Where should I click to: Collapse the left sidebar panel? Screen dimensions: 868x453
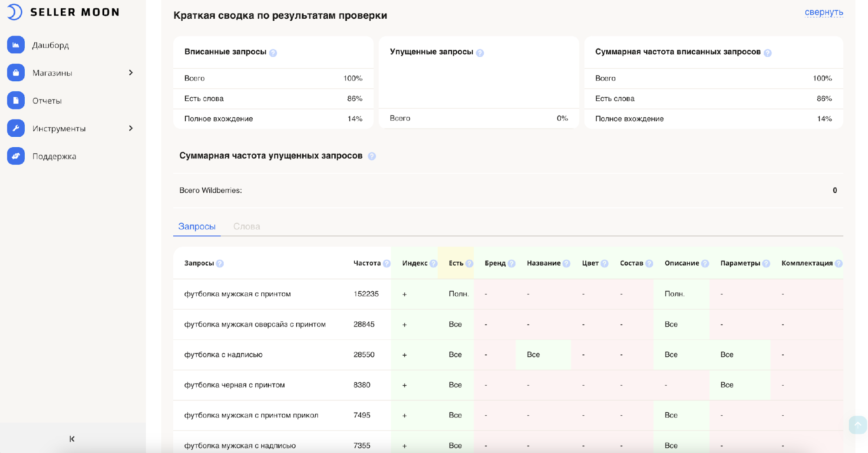(x=72, y=439)
